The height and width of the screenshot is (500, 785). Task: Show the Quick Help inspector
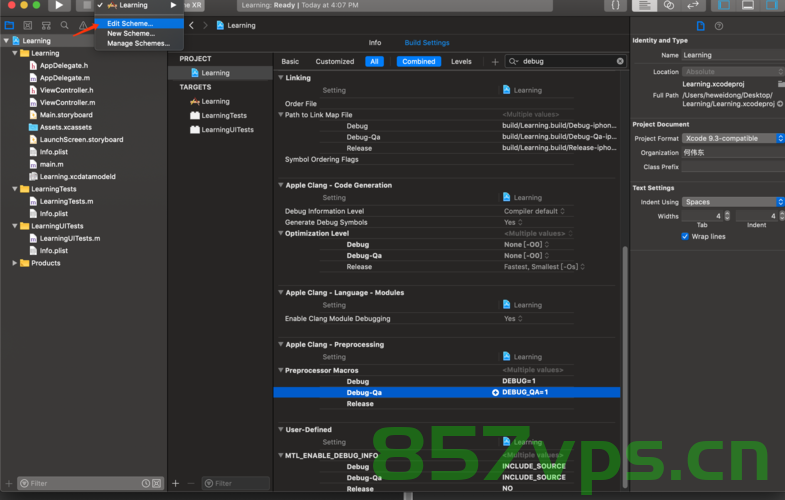tap(719, 26)
